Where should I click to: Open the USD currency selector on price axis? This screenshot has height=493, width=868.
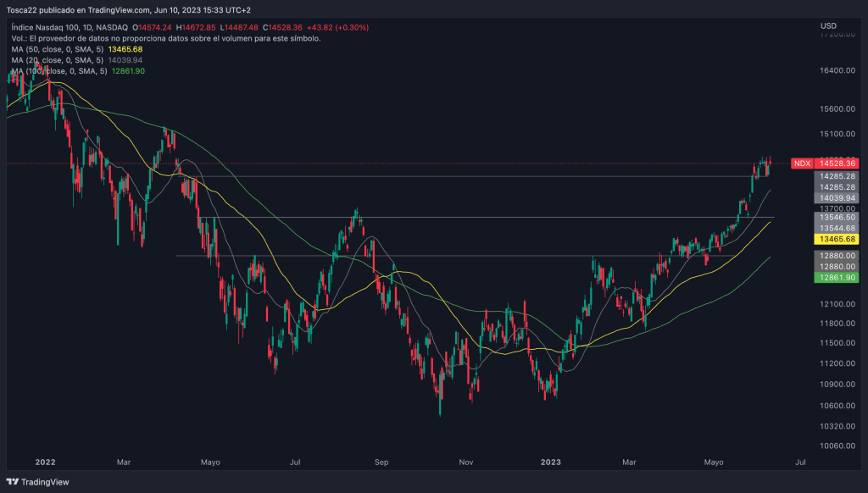click(x=828, y=25)
